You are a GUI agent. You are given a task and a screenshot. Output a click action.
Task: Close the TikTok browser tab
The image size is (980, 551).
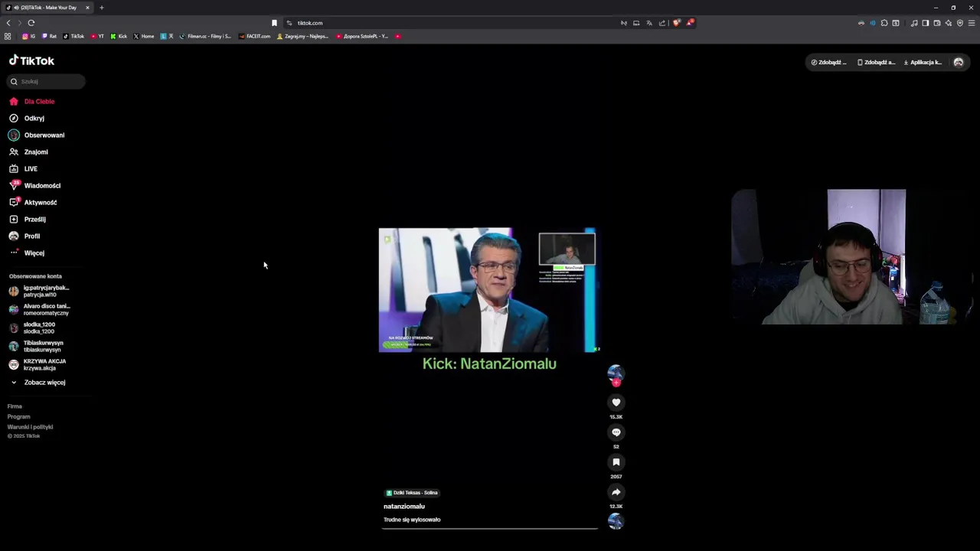(87, 8)
